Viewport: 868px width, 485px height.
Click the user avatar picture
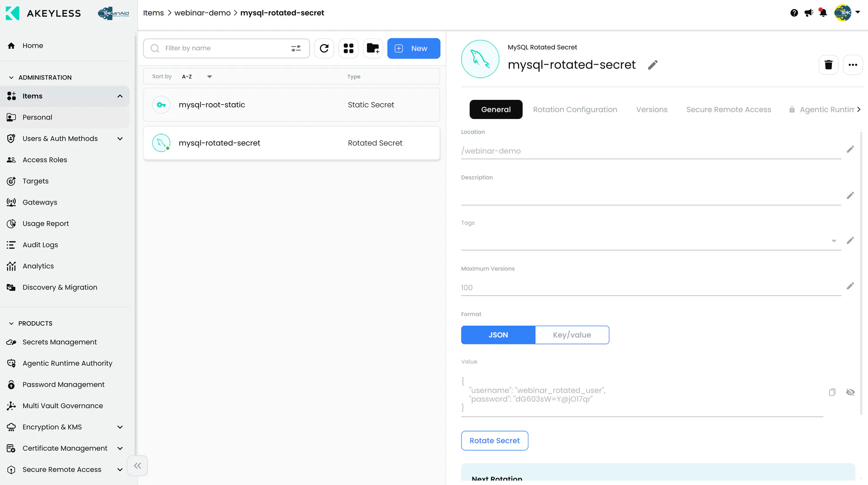(843, 13)
